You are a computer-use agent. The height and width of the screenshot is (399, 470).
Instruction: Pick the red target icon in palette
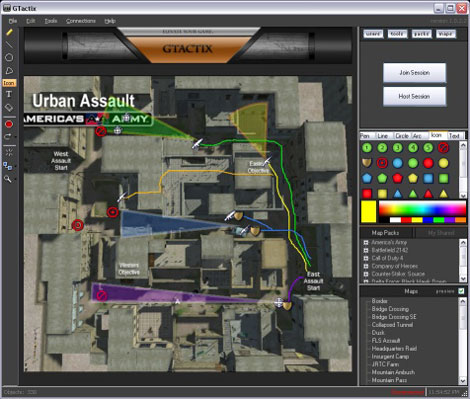point(382,163)
